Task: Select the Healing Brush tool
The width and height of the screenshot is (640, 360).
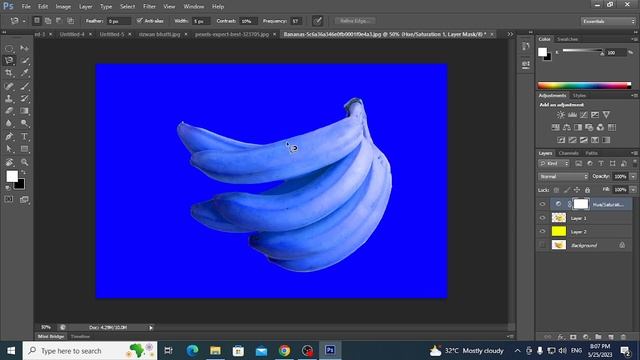Action: 9,86
